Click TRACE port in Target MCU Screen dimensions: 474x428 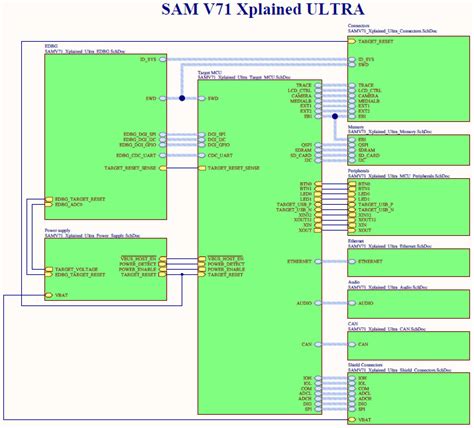click(x=318, y=85)
